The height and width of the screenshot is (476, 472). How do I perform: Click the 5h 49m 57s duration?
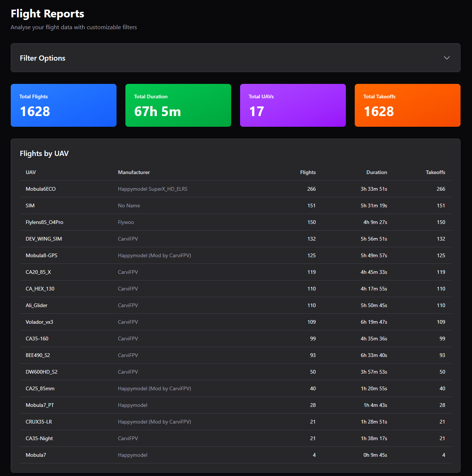[x=374, y=255]
